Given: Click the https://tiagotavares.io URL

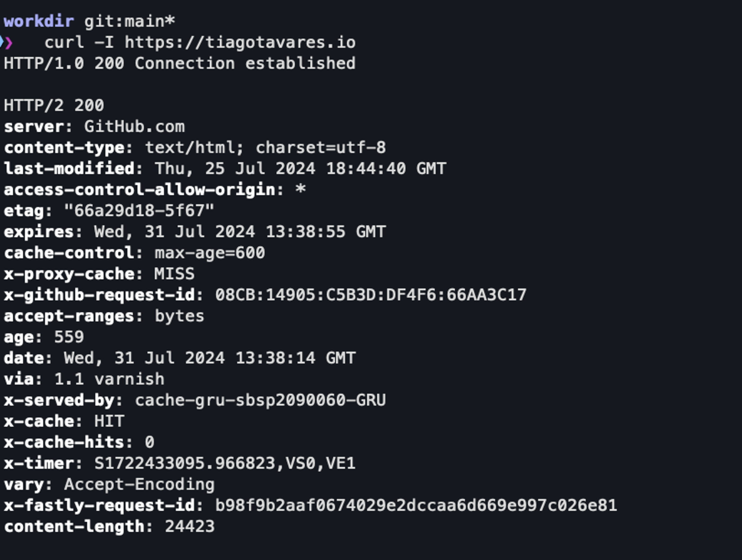Looking at the screenshot, I should (240, 43).
